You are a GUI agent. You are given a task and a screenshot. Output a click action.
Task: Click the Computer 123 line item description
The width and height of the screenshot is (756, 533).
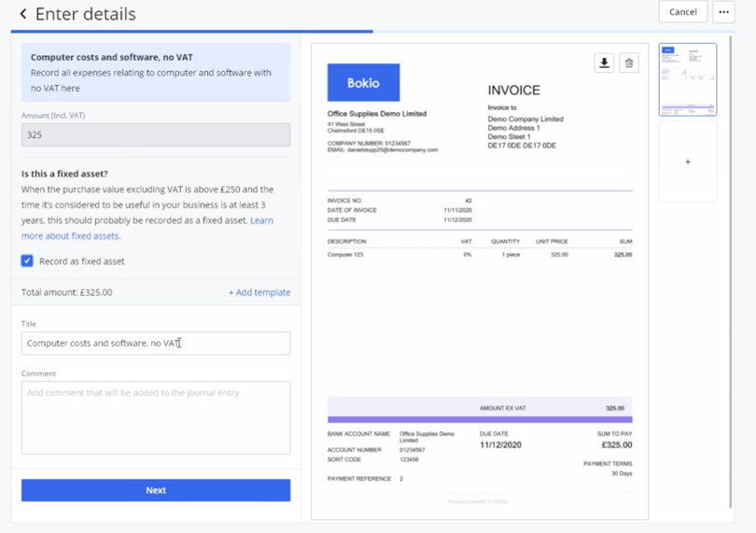345,255
